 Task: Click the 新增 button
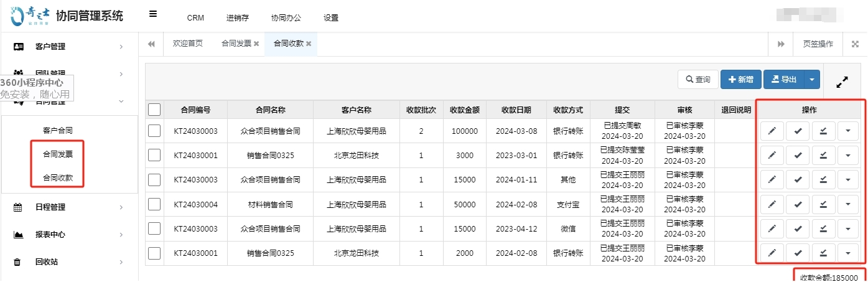pos(740,80)
